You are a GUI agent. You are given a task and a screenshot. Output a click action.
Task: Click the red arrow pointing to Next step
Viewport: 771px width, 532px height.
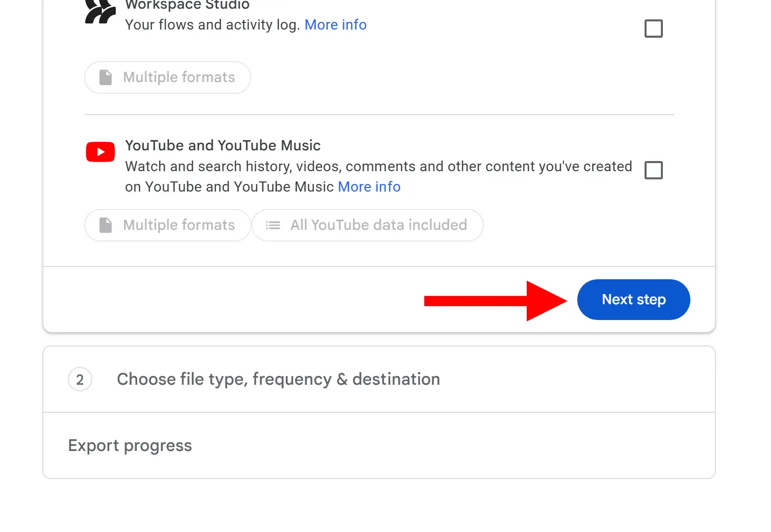click(495, 301)
